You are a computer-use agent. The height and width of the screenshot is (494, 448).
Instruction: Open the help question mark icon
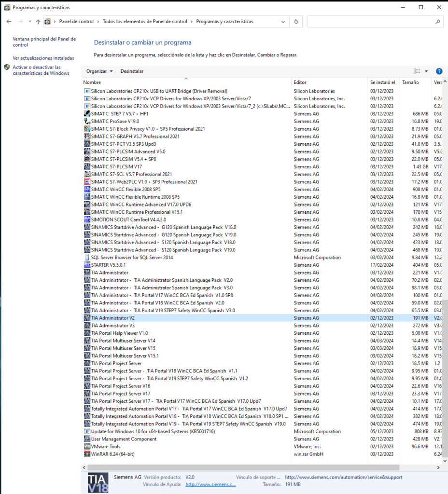[x=439, y=71]
